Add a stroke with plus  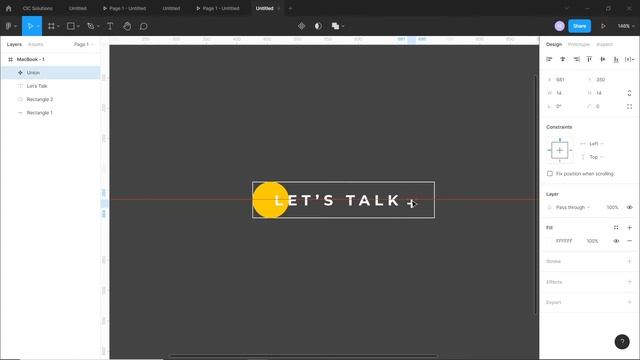(629, 261)
